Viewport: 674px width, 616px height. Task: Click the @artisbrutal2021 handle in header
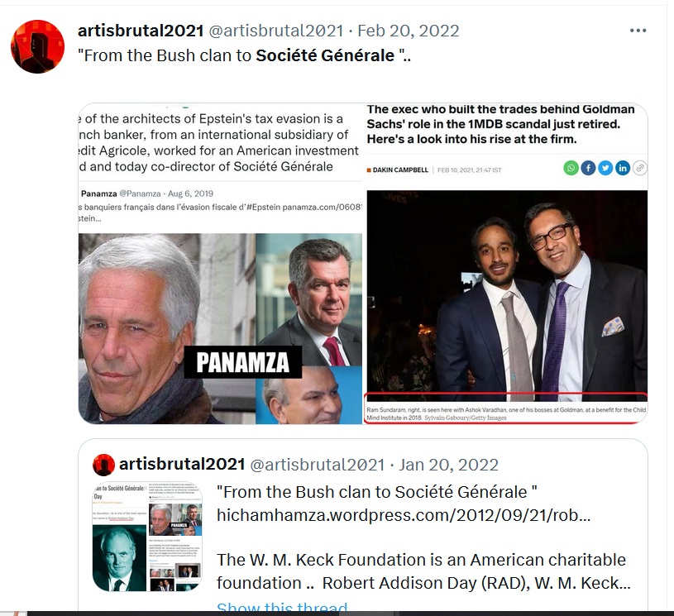point(276,31)
